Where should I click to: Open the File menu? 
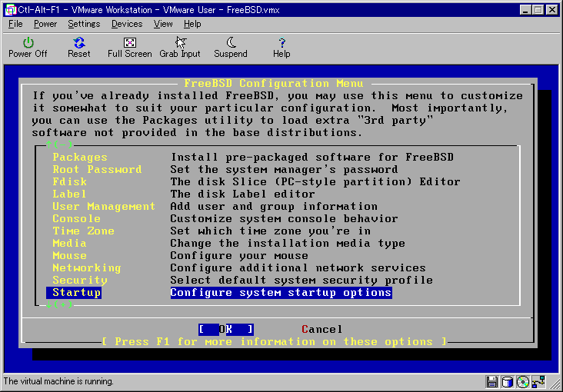point(15,24)
